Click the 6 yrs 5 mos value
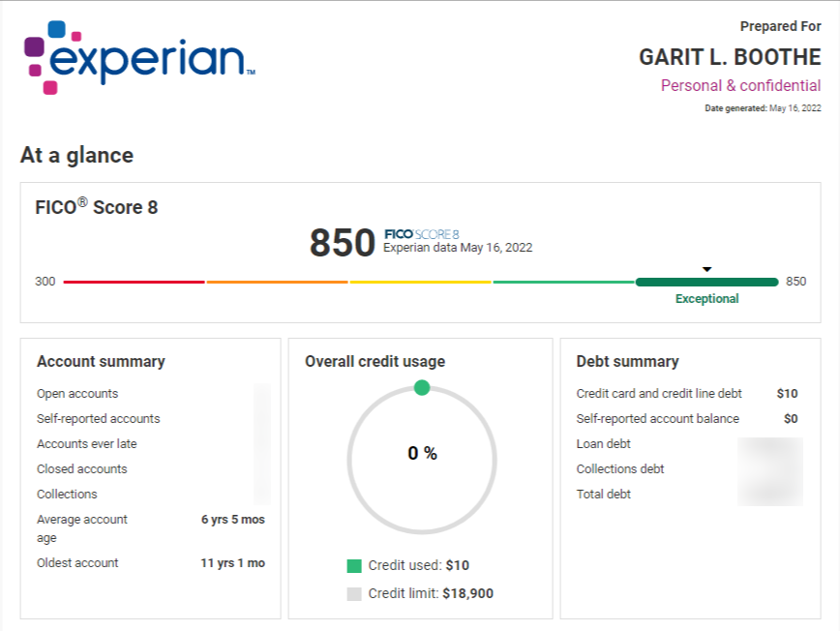The height and width of the screenshot is (631, 840). (x=233, y=520)
